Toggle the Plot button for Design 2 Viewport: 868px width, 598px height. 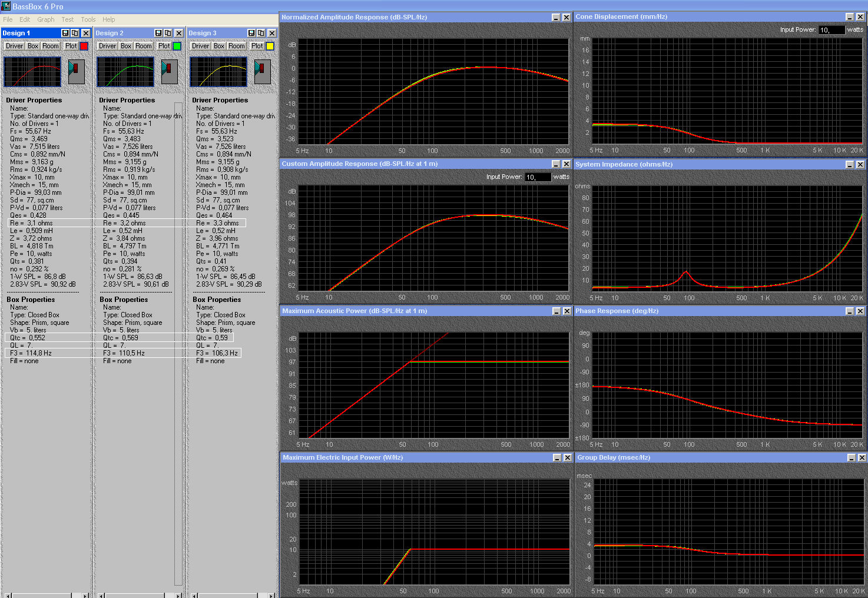tap(164, 46)
